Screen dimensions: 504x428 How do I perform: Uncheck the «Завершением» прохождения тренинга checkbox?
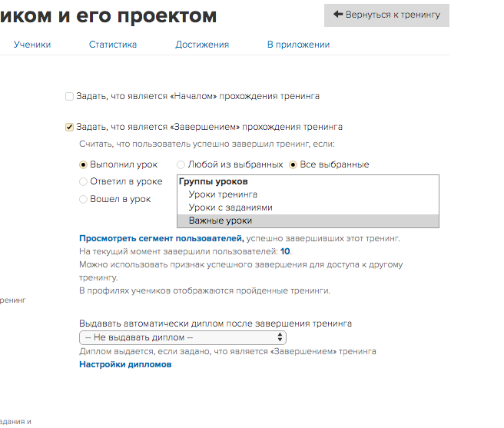click(x=69, y=127)
